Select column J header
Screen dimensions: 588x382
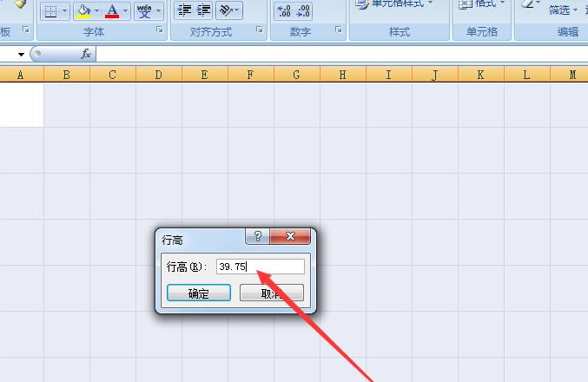[435, 75]
